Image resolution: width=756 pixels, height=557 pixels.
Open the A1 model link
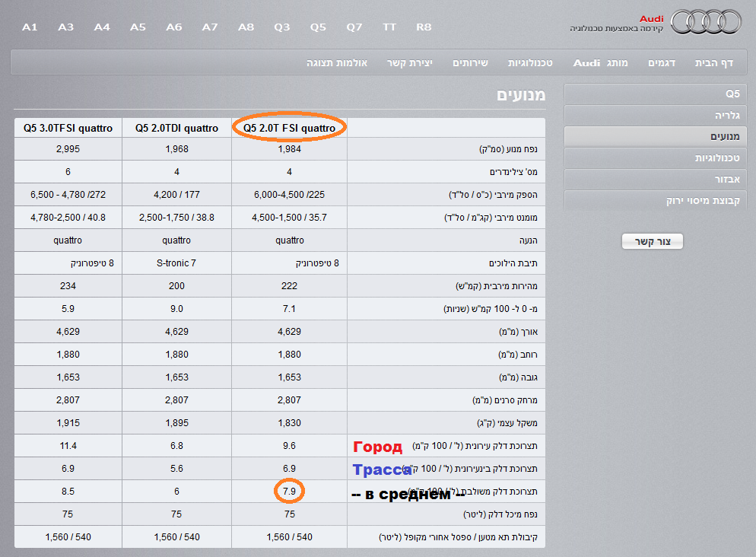(x=30, y=27)
